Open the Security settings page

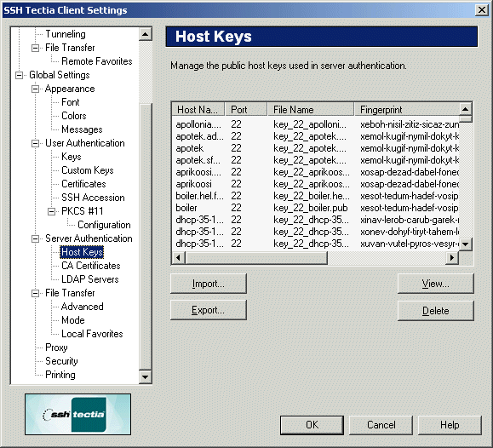coord(61,361)
